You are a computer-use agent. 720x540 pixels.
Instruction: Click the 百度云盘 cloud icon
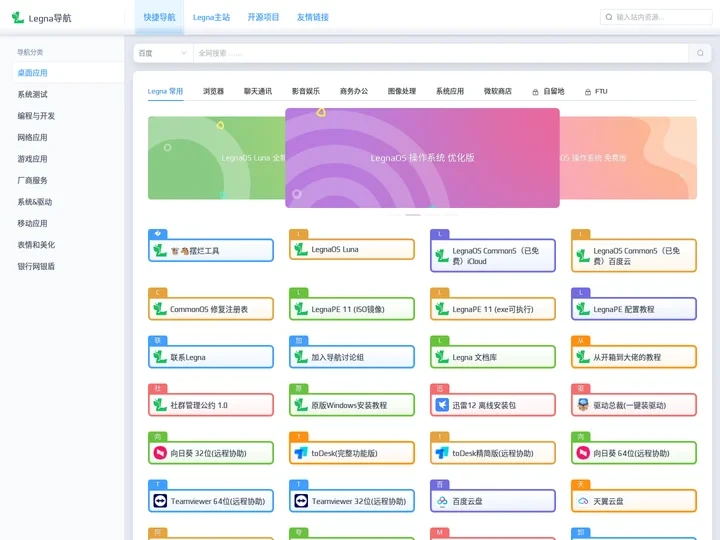coord(442,501)
